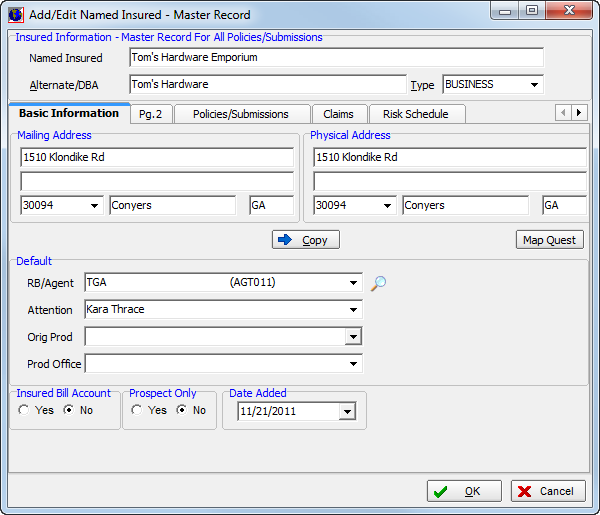600x515 pixels.
Task: Click Cancel with red X
Action: pyautogui.click(x=548, y=491)
